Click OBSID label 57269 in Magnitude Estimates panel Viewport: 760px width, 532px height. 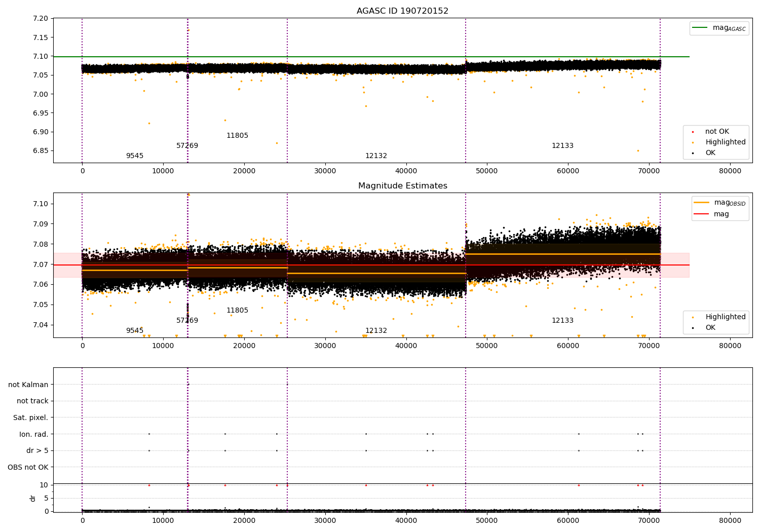pyautogui.click(x=187, y=321)
